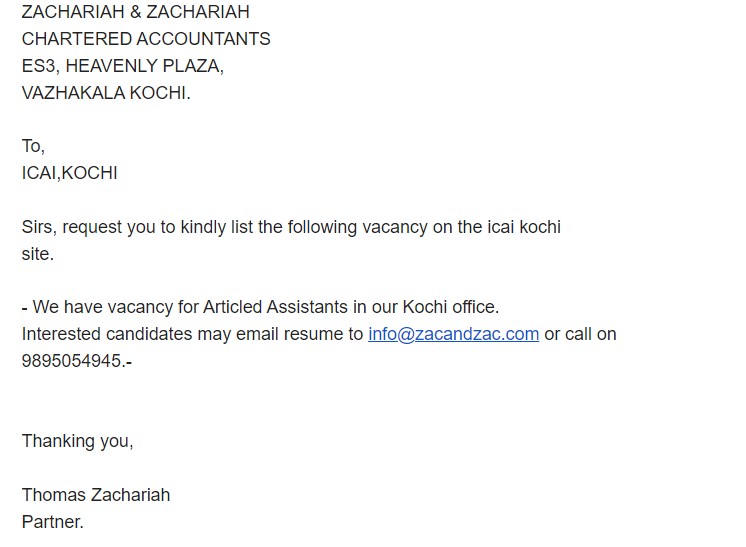
Task: Click the standalone word "site."
Action: 38,254
